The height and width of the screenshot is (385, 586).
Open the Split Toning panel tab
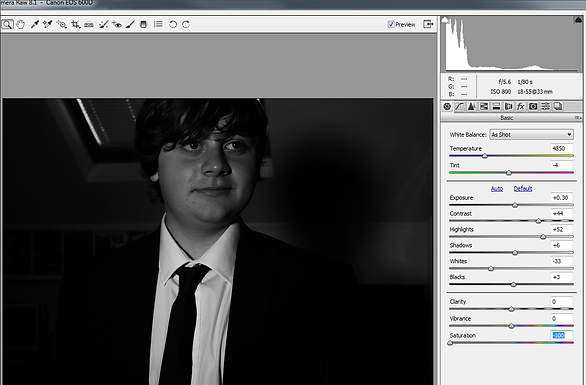[496, 107]
